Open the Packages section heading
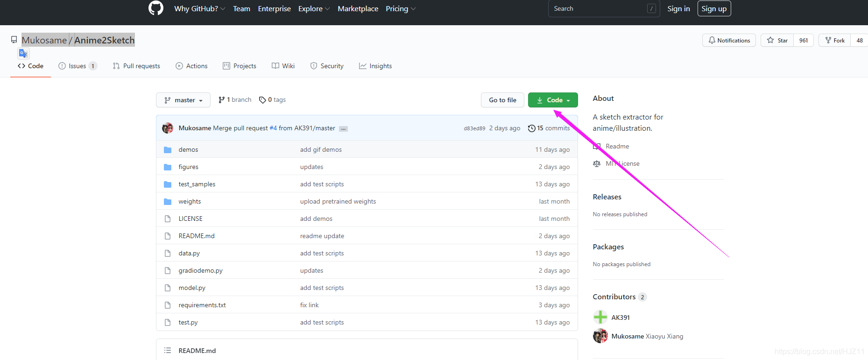Image resolution: width=868 pixels, height=360 pixels. [608, 247]
